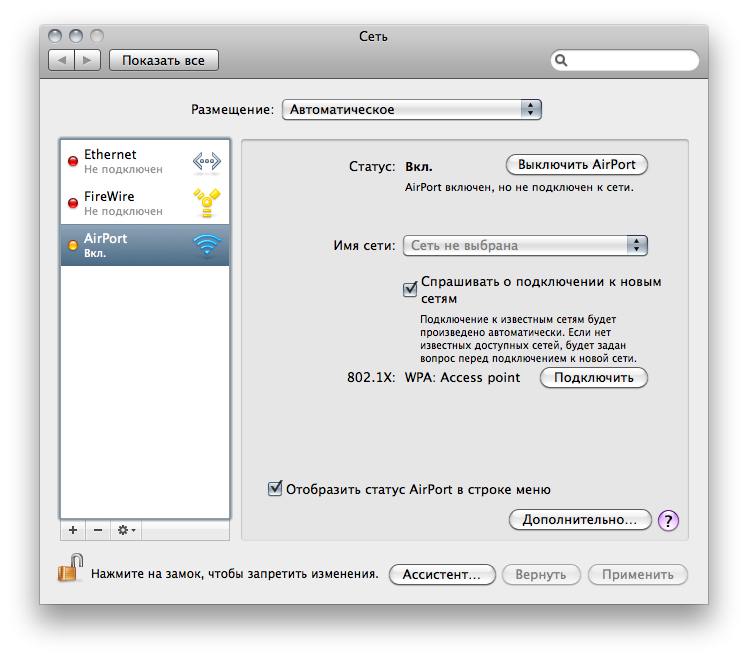Click the Вернуть revert button
The height and width of the screenshot is (659, 748).
pyautogui.click(x=541, y=575)
